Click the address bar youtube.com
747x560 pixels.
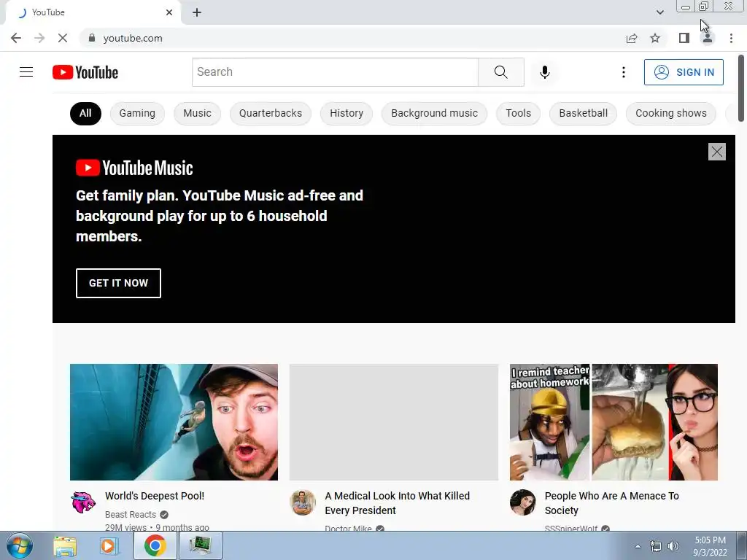133,38
